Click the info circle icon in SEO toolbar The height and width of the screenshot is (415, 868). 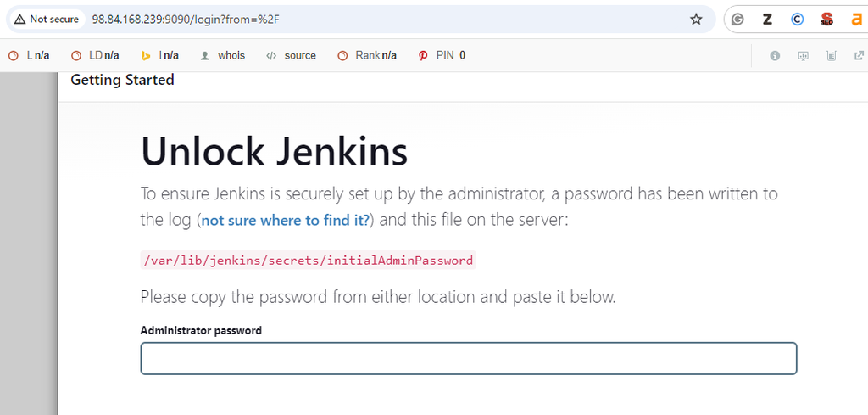point(775,55)
